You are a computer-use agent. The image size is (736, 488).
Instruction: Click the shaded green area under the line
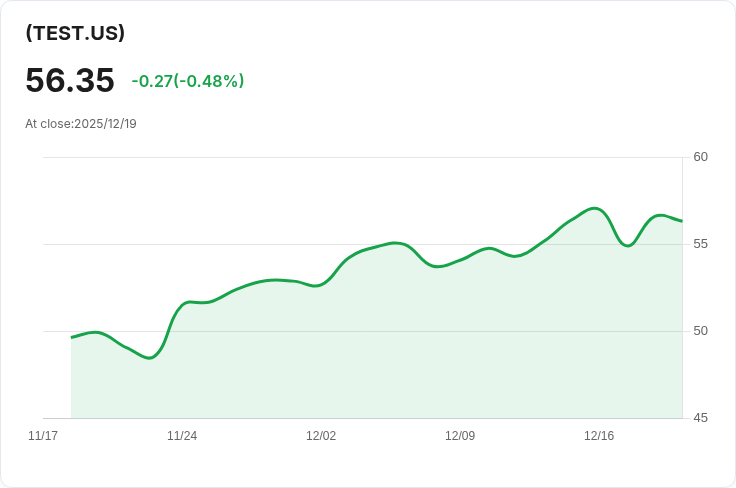pyautogui.click(x=400, y=350)
